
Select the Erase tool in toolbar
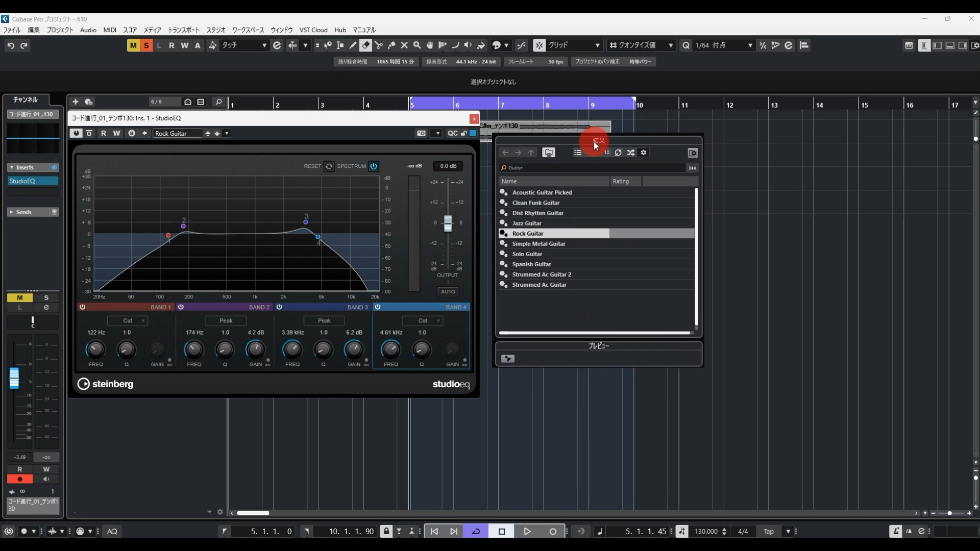coord(366,45)
